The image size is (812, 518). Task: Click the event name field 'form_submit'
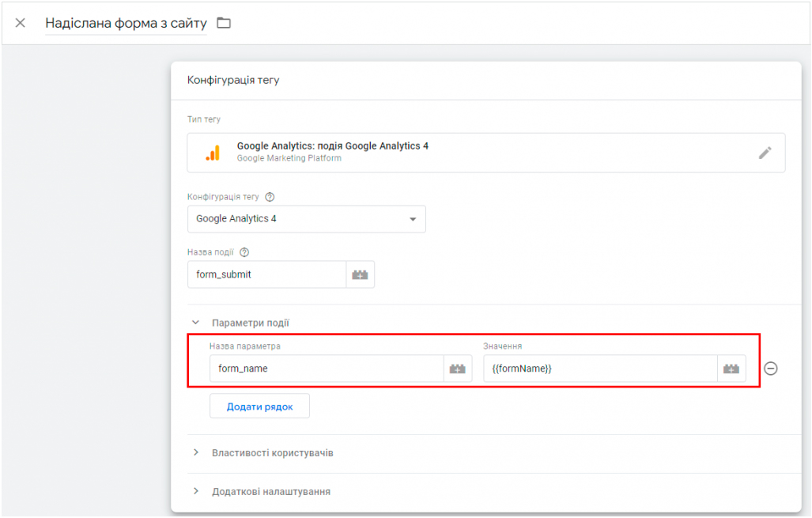click(x=266, y=274)
